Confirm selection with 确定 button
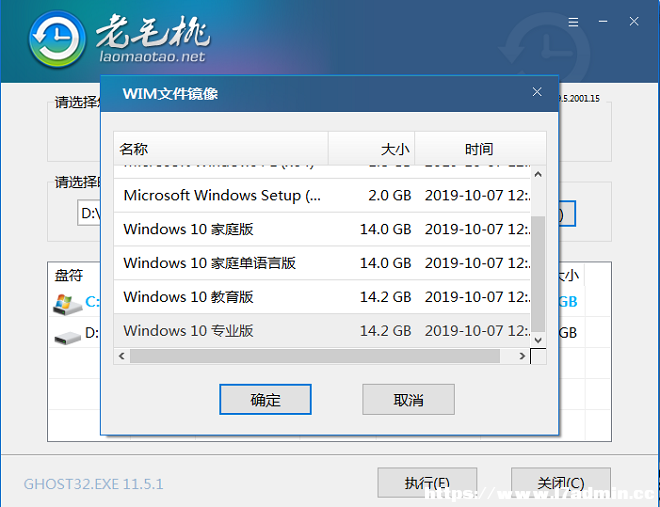Image resolution: width=660 pixels, height=507 pixels. pyautogui.click(x=265, y=399)
